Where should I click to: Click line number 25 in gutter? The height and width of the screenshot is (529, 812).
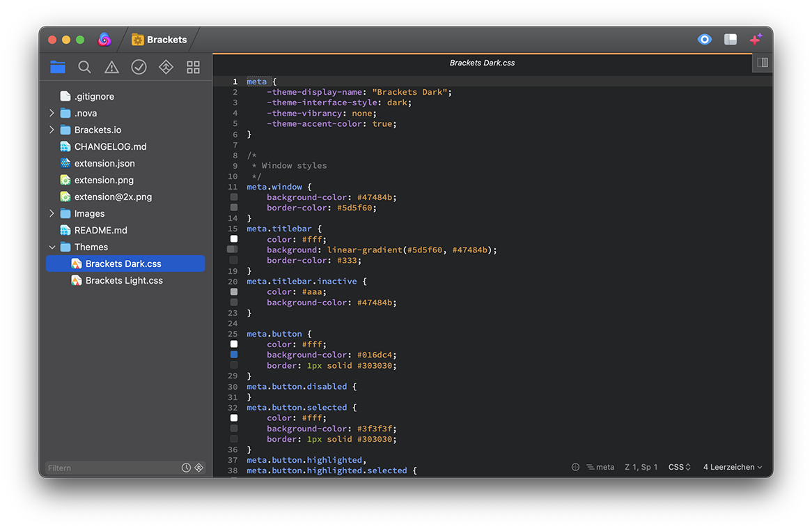pyautogui.click(x=233, y=334)
